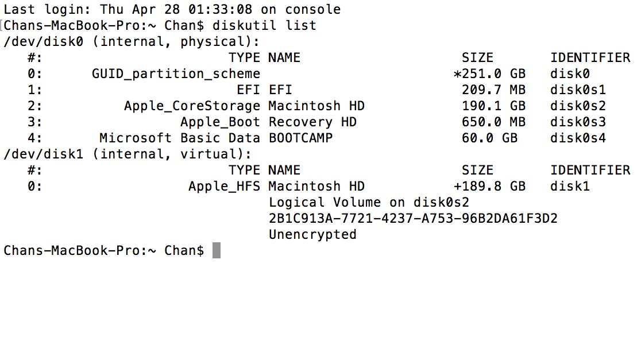Click the 'diskutil list' command text
This screenshot has height=364, width=641.
(x=264, y=26)
